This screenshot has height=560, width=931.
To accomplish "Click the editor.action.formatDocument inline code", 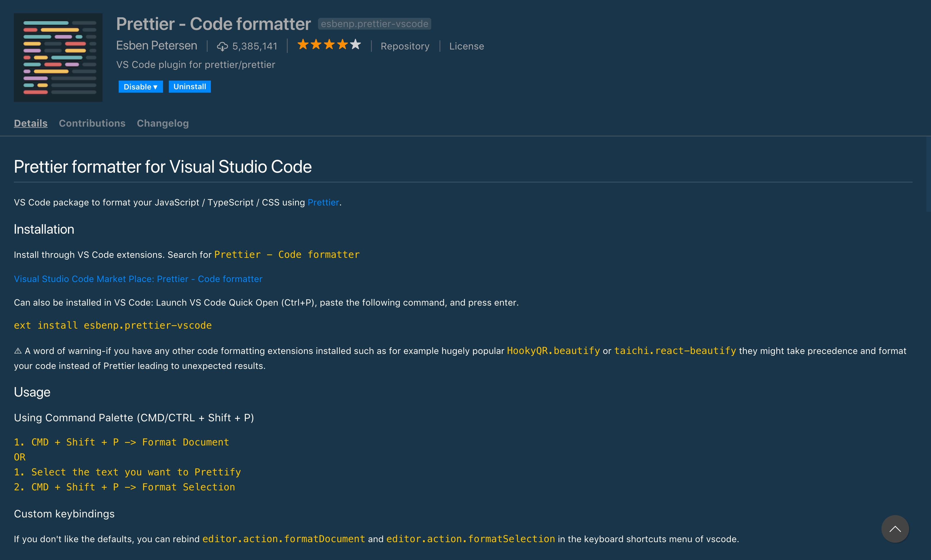I will (x=284, y=539).
